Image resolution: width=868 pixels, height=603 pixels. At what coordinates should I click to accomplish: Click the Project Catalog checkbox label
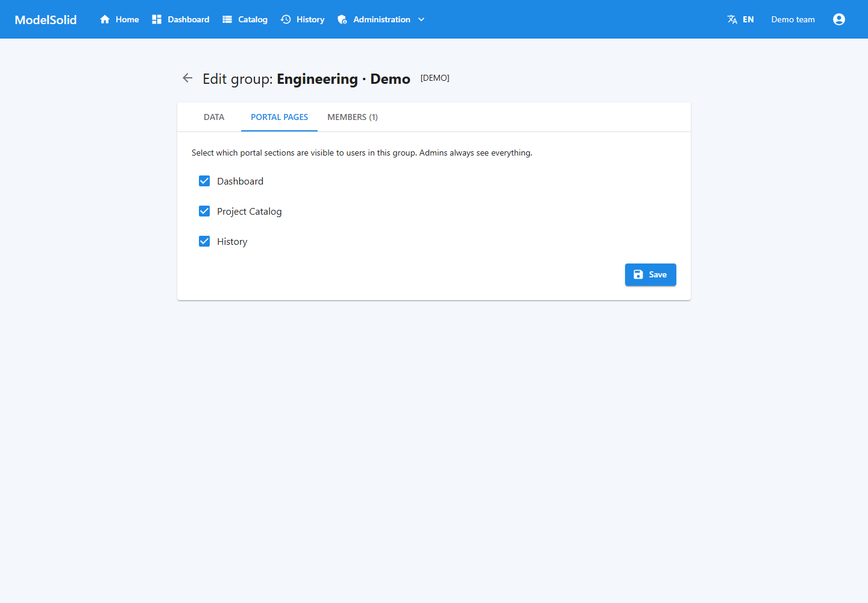[250, 211]
